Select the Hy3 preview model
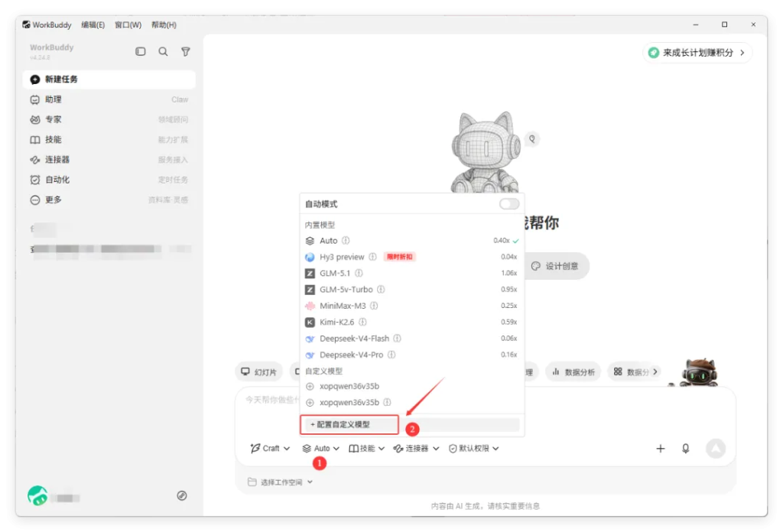This screenshot has width=783, height=532. pyautogui.click(x=412, y=257)
